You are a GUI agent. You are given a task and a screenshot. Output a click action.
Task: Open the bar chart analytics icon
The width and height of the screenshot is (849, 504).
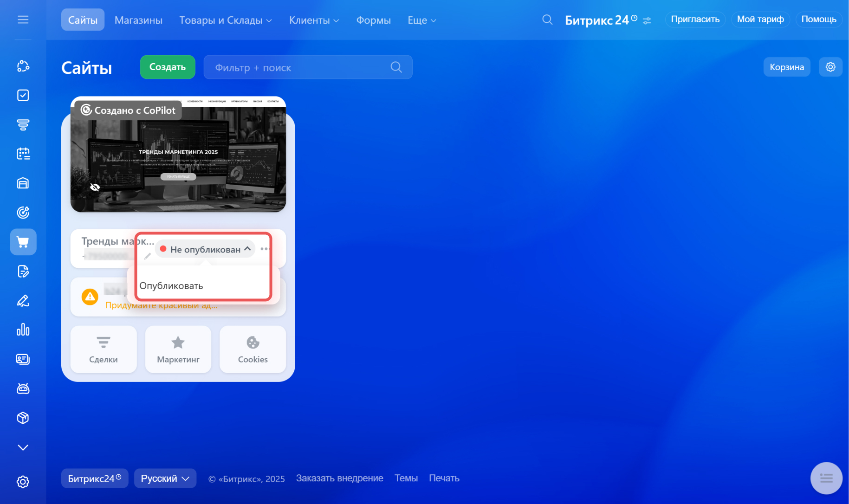(23, 330)
